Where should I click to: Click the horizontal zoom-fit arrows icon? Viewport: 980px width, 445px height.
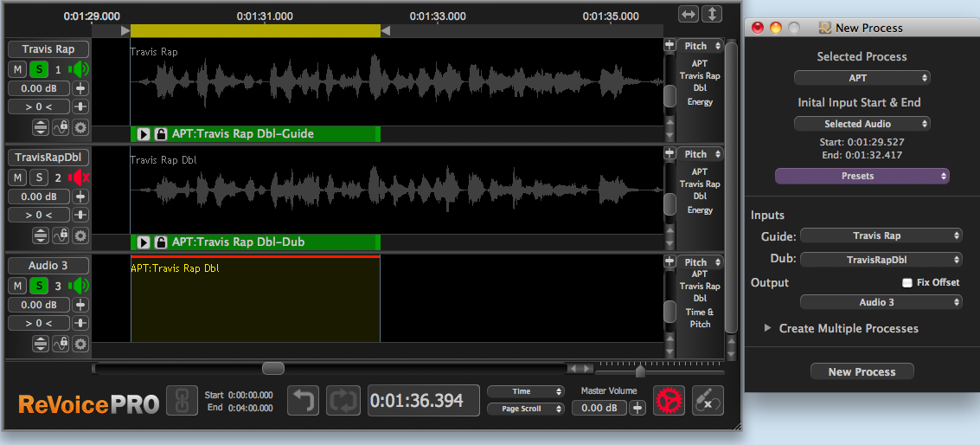point(688,14)
